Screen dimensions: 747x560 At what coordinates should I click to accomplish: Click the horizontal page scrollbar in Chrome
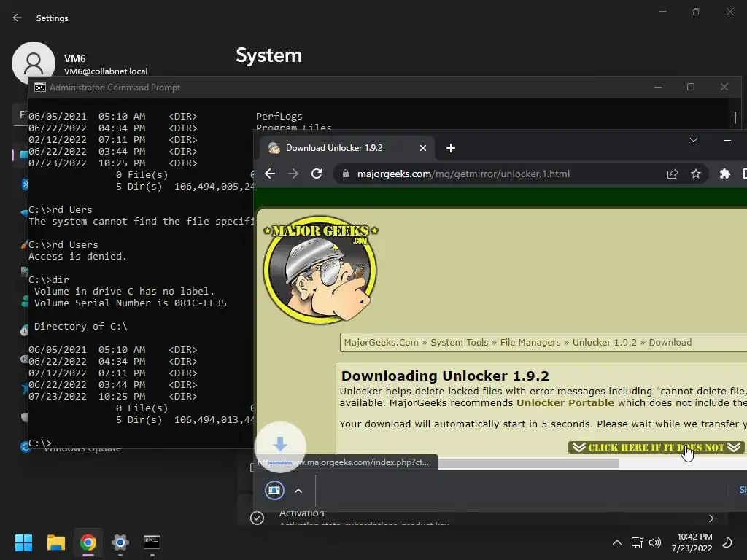pyautogui.click(x=528, y=463)
